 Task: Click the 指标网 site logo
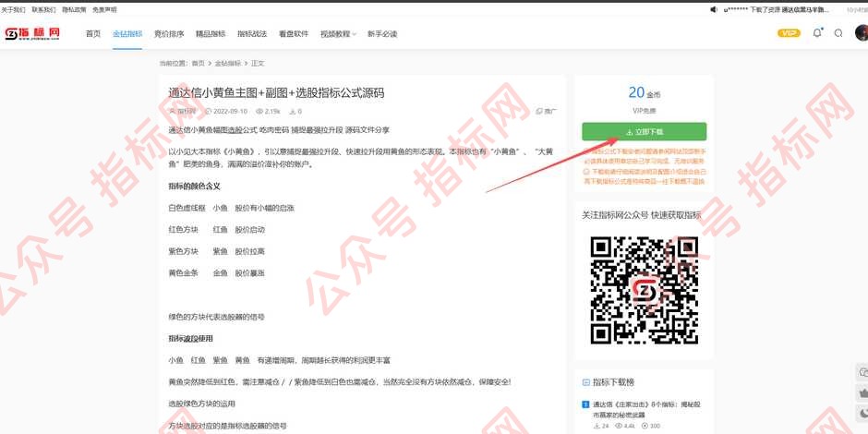coord(33,33)
